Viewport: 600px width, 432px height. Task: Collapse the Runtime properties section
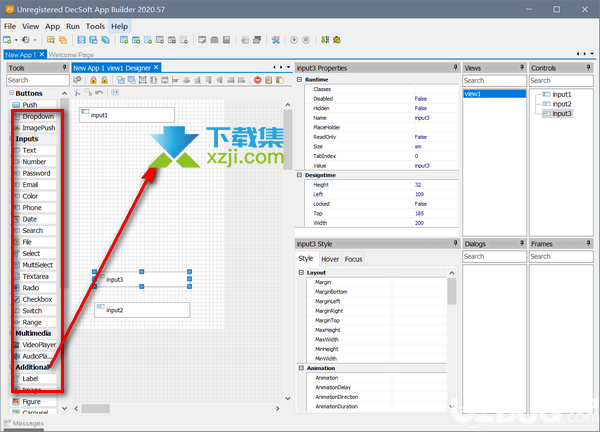(x=300, y=80)
